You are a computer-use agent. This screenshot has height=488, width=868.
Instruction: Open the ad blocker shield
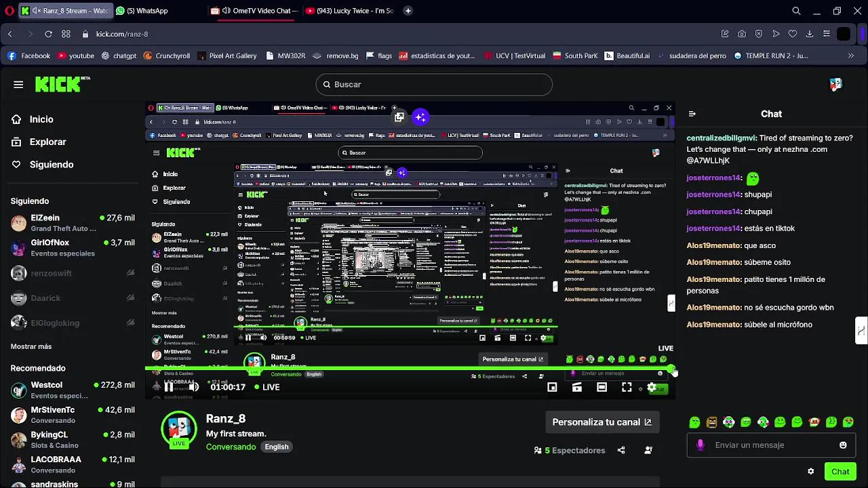pos(759,34)
